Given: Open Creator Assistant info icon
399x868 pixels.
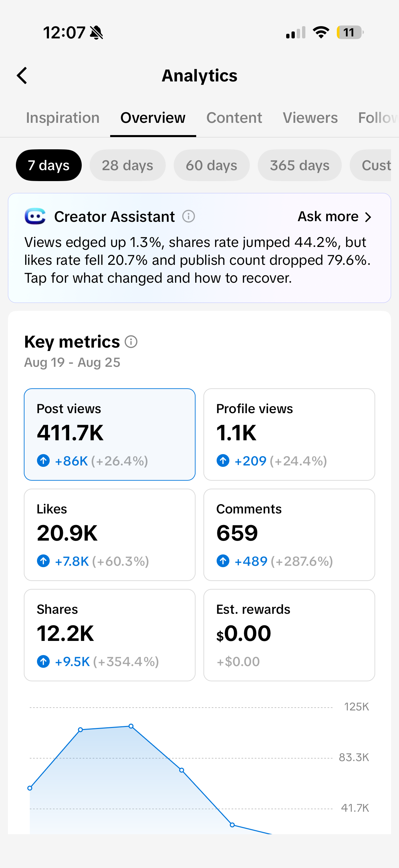Looking at the screenshot, I should click(x=189, y=216).
